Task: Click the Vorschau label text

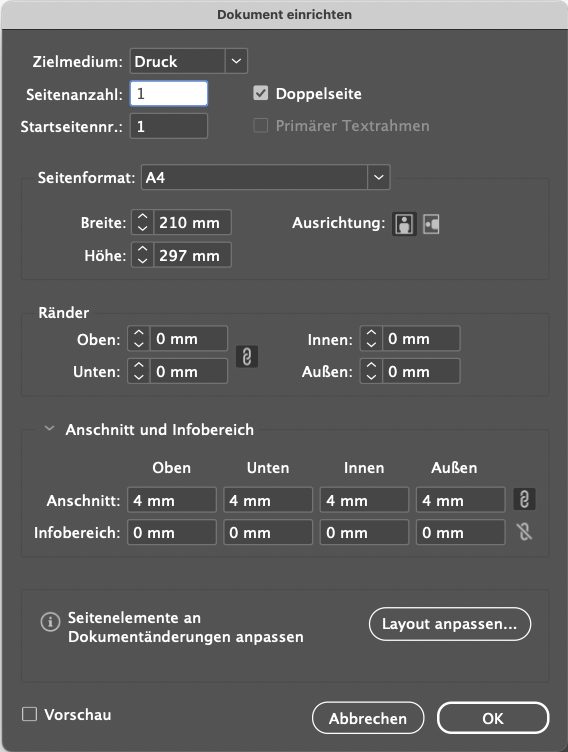Action: point(78,714)
